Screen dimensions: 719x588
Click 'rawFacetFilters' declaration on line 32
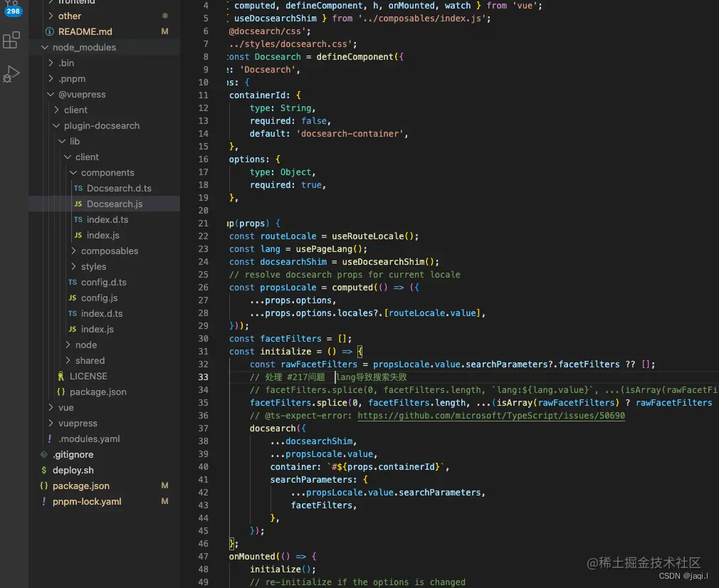point(319,364)
